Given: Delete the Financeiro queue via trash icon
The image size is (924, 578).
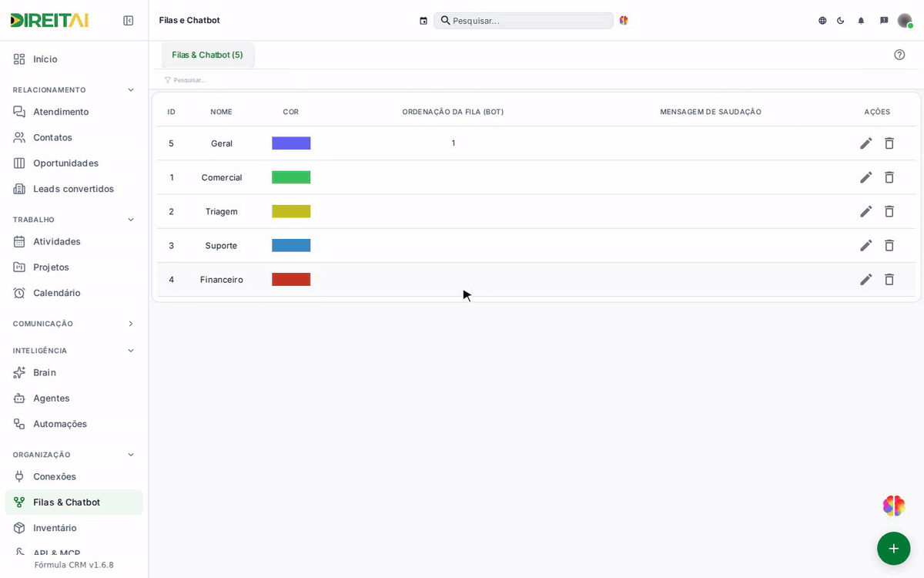Looking at the screenshot, I should point(889,279).
